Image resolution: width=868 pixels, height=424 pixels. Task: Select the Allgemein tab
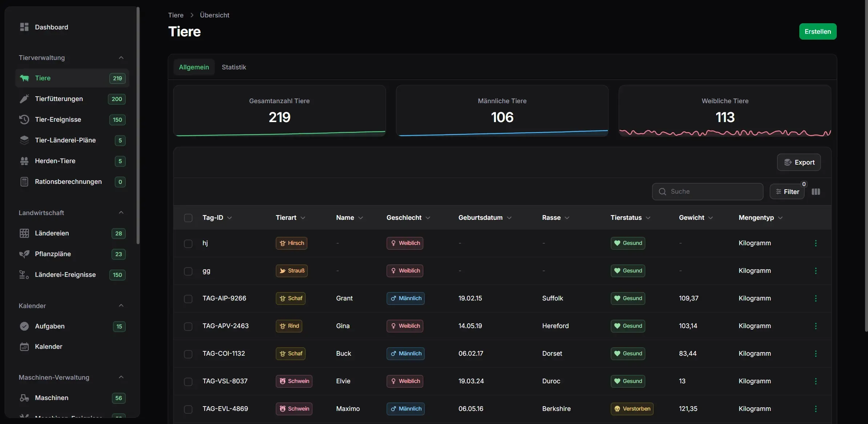pos(194,67)
